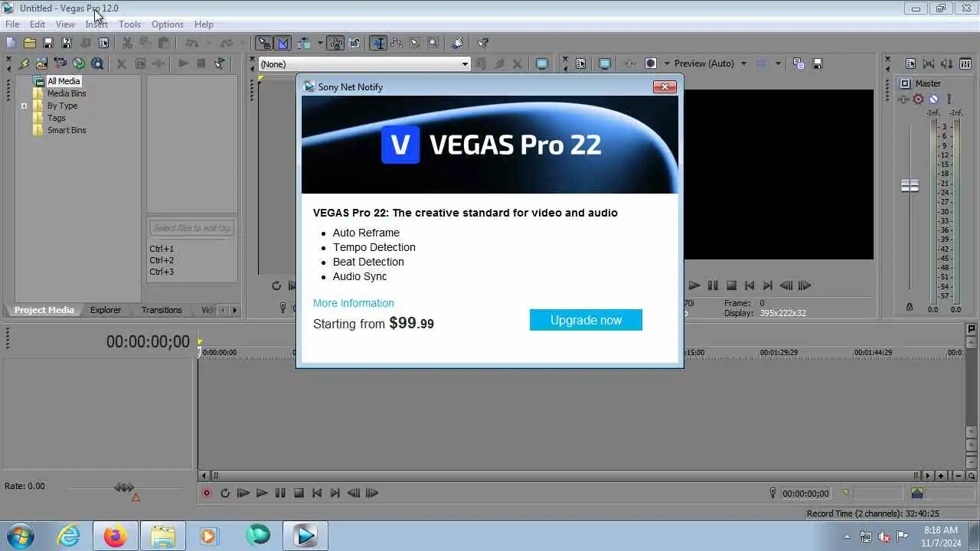980x551 pixels.
Task: Open the Overlays grid dropdown arrow
Action: click(778, 64)
